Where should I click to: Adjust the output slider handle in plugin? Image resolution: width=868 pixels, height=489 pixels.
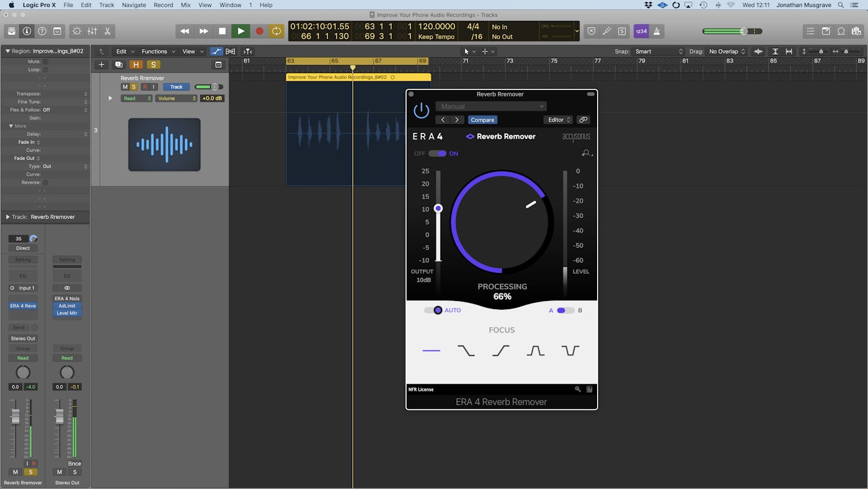(438, 209)
